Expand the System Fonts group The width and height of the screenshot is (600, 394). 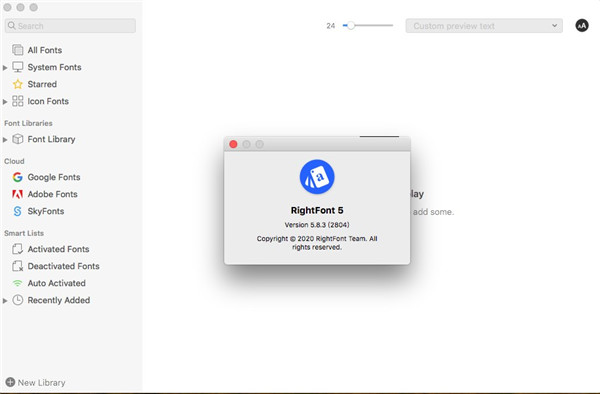[x=5, y=68]
